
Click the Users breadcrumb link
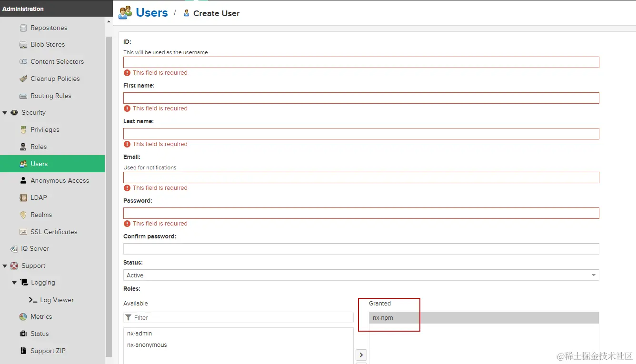click(x=152, y=13)
